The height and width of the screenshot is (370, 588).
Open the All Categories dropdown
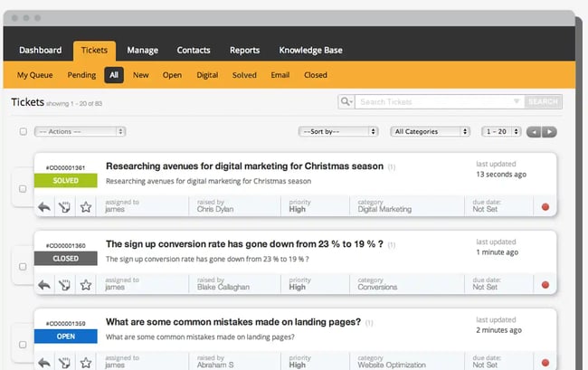click(430, 132)
